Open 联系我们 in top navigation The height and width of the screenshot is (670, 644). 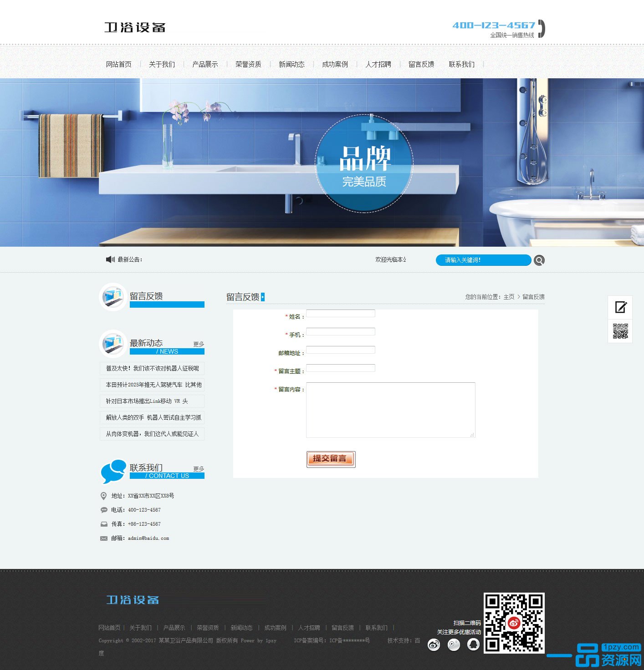click(462, 64)
